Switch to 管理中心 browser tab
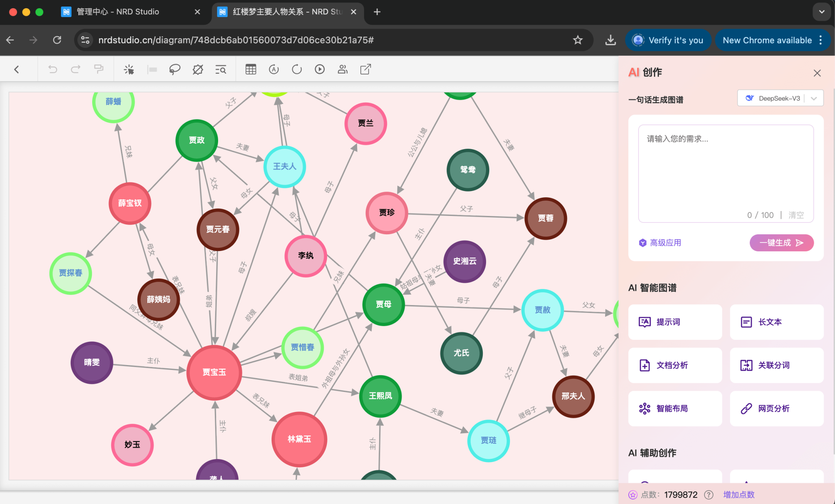835x504 pixels. pos(118,12)
